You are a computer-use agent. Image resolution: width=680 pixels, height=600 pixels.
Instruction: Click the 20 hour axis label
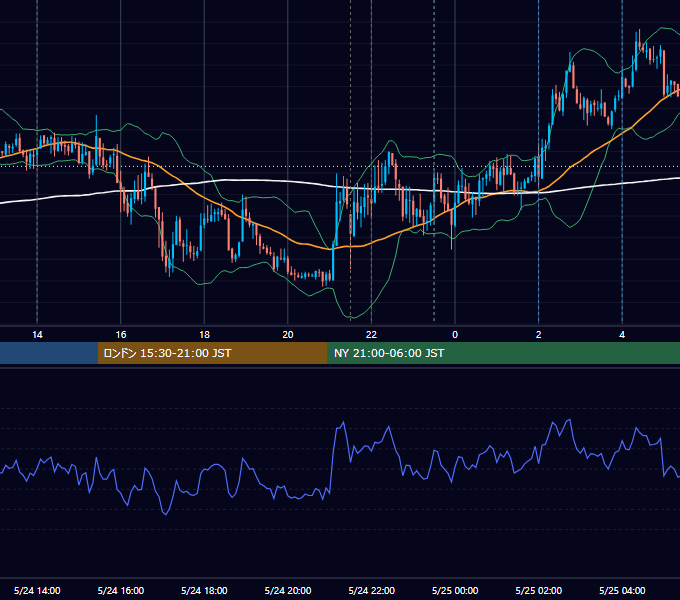click(x=288, y=335)
